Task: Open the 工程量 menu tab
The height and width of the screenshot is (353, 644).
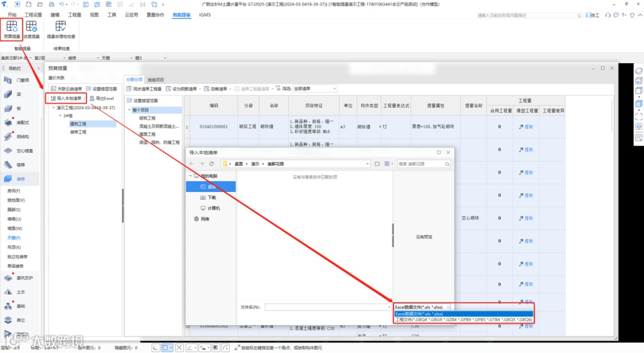Action: pos(75,15)
